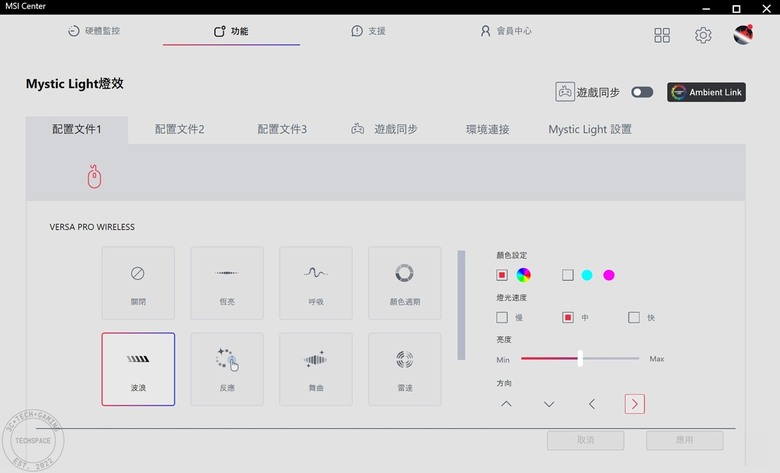The image size is (780, 473).
Task: Toggle the 遊戲同步 game sync switch
Action: (642, 92)
